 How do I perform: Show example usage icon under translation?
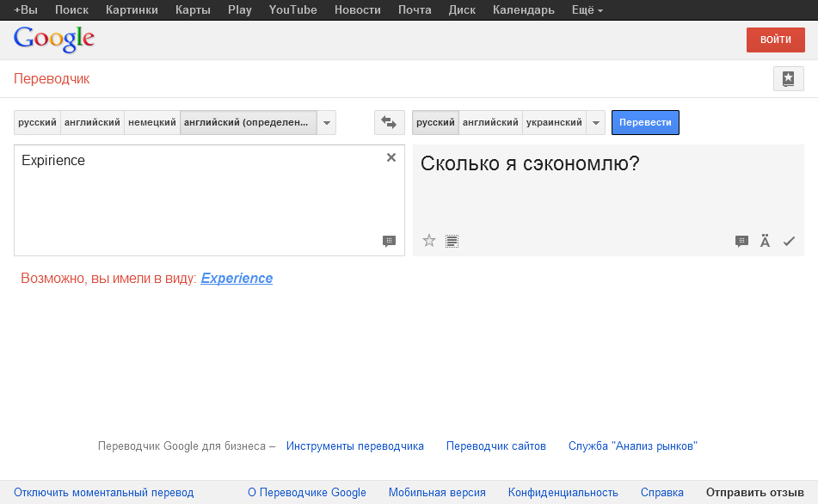pos(741,242)
